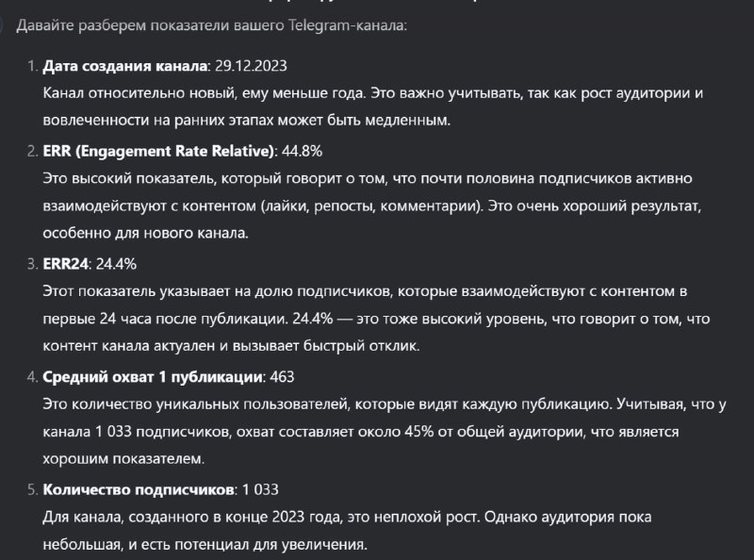Click the 24.4% value beside ERR24
This screenshot has width=754, height=560.
[116, 264]
